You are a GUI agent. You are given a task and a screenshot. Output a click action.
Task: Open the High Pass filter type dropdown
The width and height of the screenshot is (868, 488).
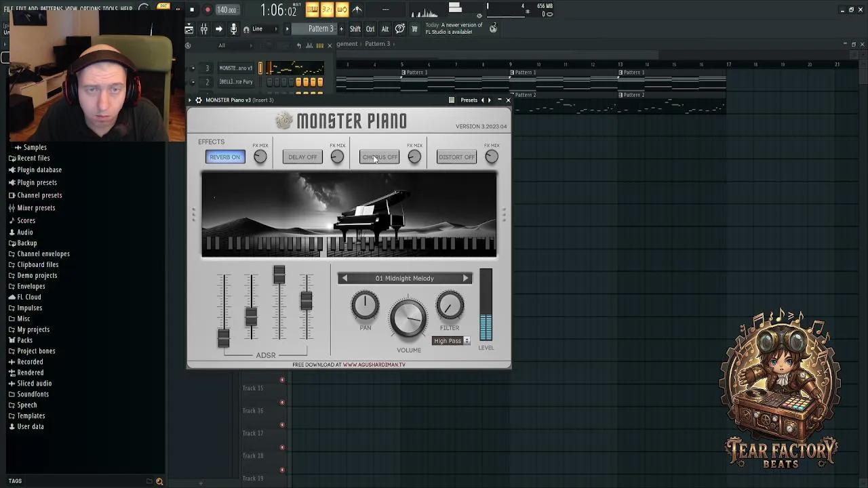click(451, 341)
